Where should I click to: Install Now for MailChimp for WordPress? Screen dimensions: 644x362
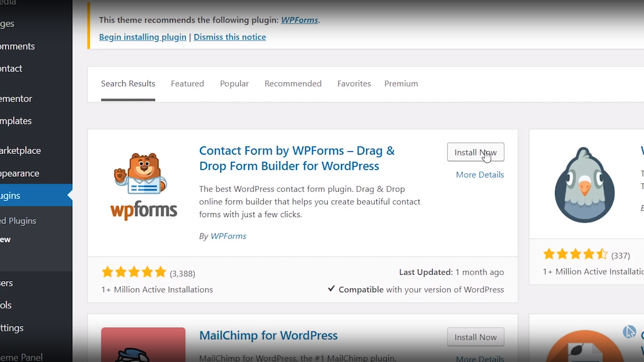475,337
